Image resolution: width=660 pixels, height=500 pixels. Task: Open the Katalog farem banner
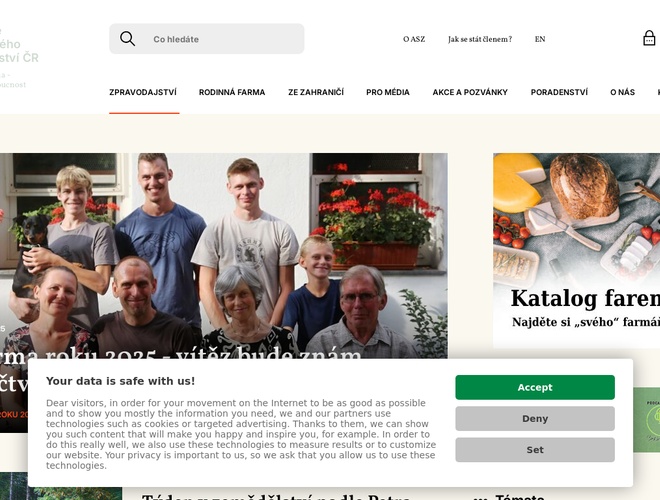tap(577, 250)
